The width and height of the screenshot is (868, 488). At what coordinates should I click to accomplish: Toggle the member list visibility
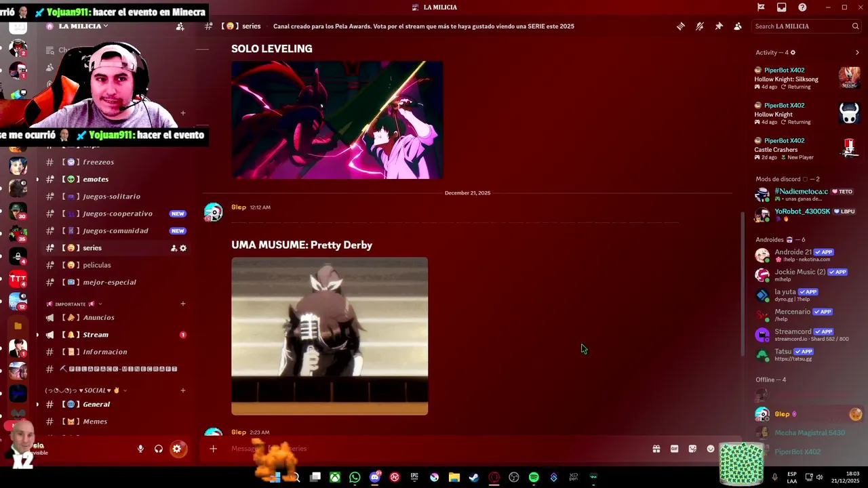point(738,26)
